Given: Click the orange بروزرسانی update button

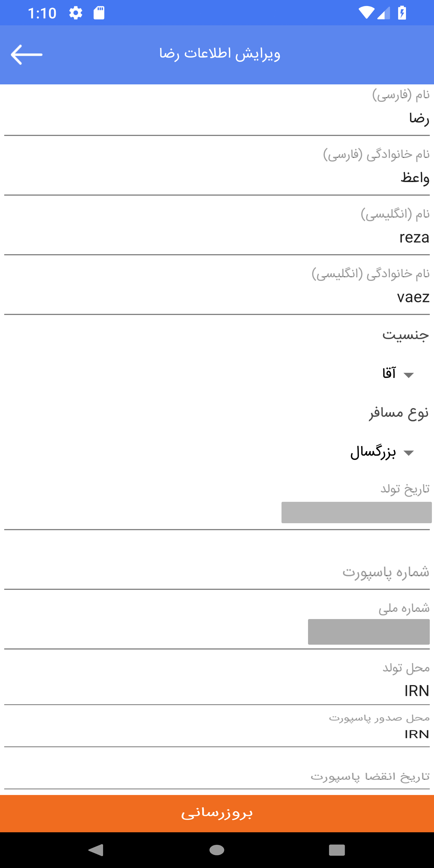Looking at the screenshot, I should point(217,813).
